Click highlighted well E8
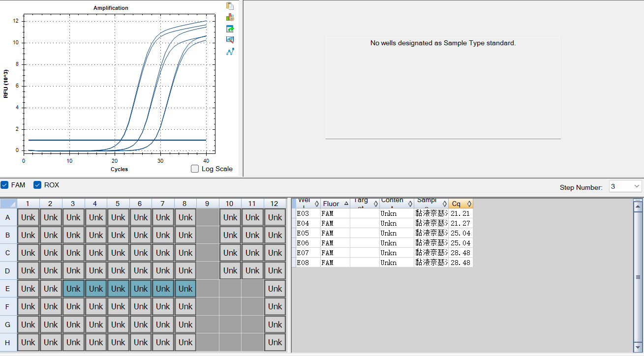644x356 pixels. 185,289
